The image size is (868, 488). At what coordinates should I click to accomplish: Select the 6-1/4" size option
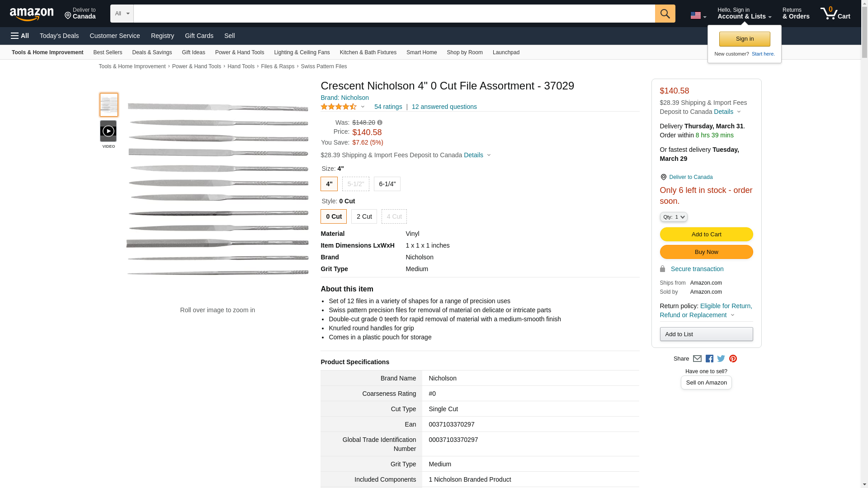tap(387, 184)
